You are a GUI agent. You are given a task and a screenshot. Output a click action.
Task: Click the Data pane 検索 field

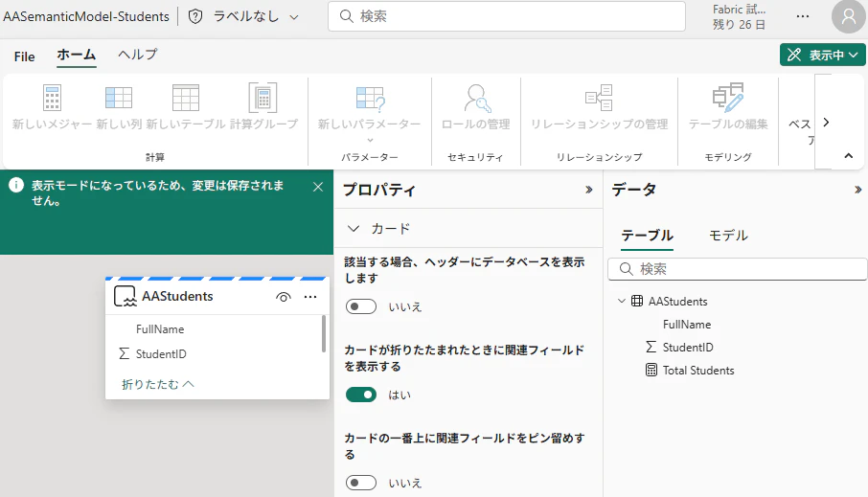pyautogui.click(x=738, y=269)
